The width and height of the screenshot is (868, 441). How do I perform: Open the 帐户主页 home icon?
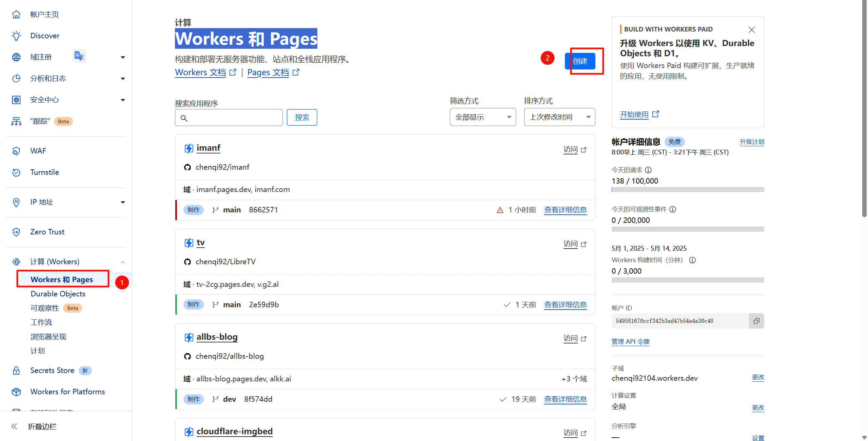pyautogui.click(x=16, y=14)
